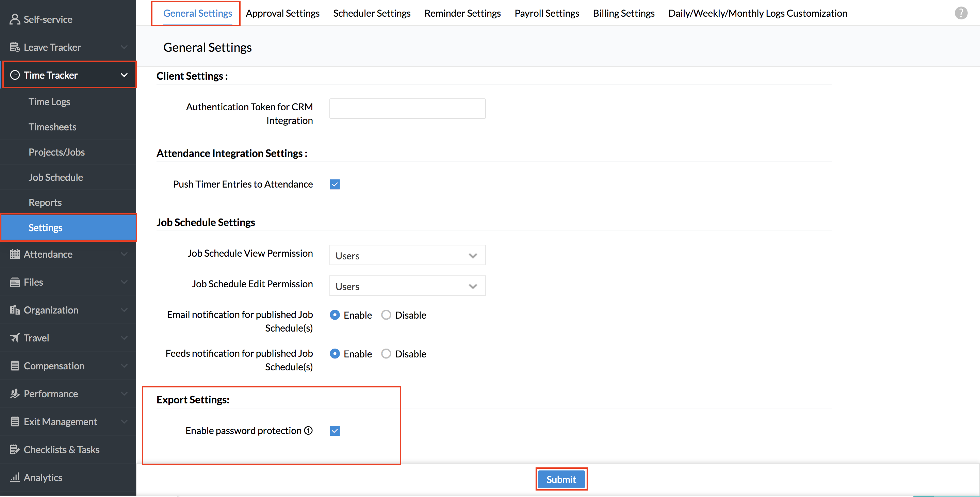Click the Travel airplane icon

(14, 338)
